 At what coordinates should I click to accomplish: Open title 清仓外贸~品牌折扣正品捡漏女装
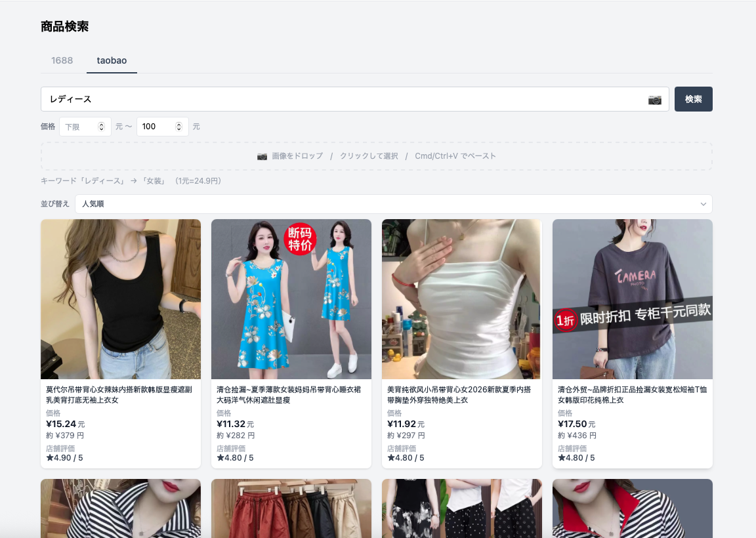633,395
